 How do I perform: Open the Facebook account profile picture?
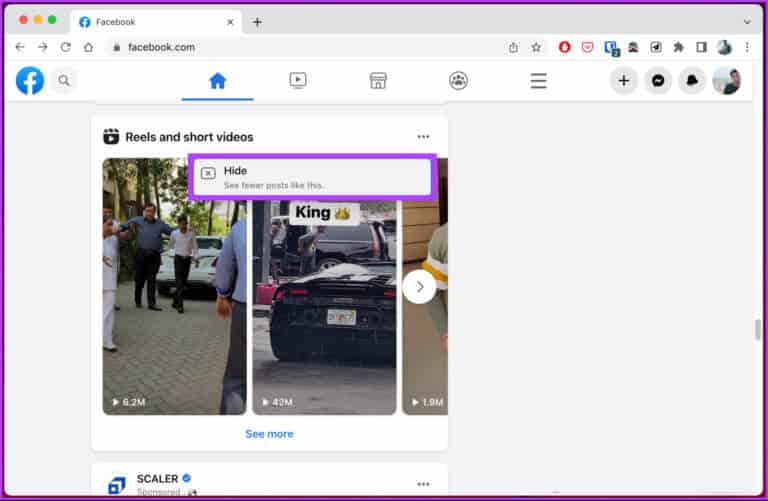pos(726,81)
